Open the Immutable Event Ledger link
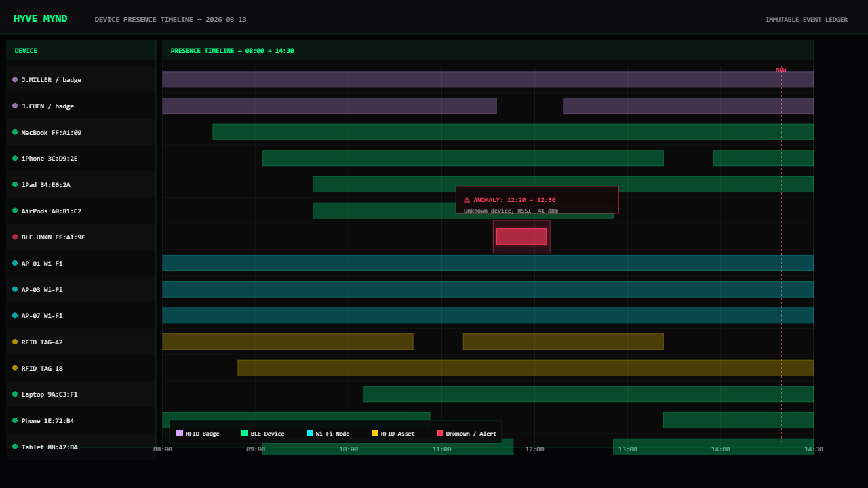868x488 pixels. click(x=806, y=20)
